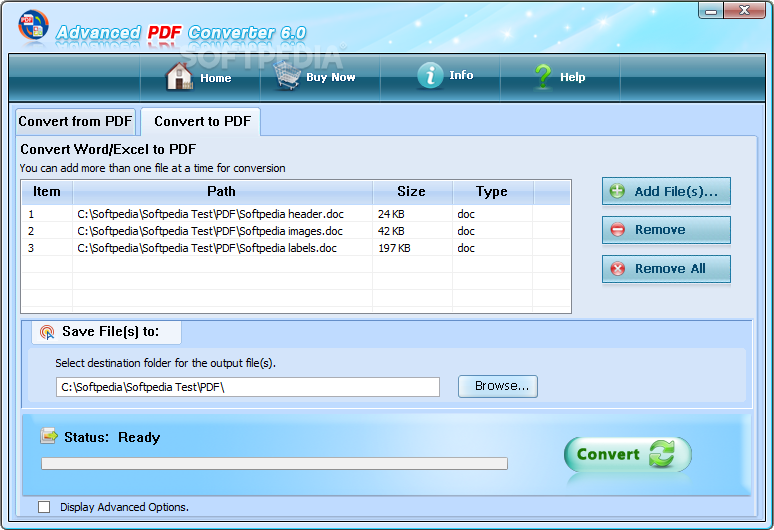Minimize the Advanced PDF Converter window
This screenshot has width=774, height=530.
711,11
